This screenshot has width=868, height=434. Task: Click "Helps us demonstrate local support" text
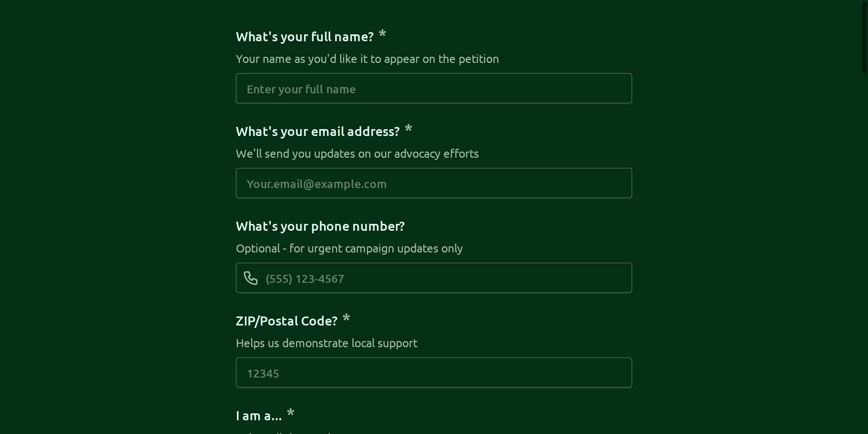tap(326, 343)
